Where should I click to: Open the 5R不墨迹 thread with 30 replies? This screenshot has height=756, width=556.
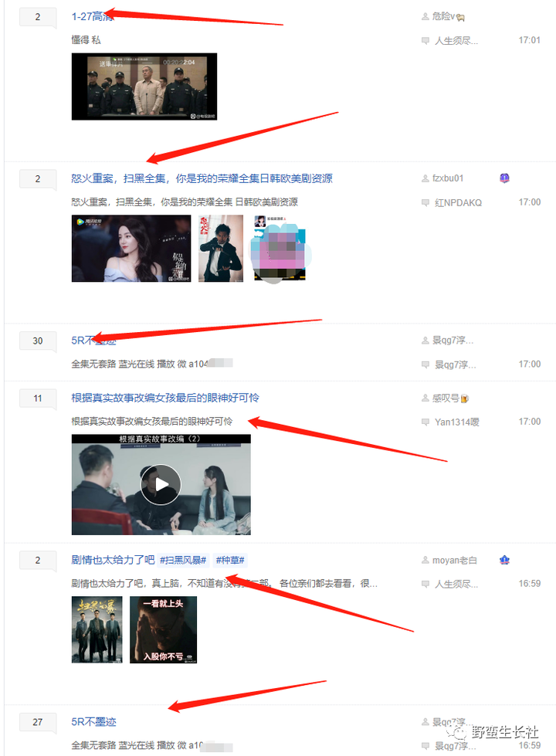(93, 341)
